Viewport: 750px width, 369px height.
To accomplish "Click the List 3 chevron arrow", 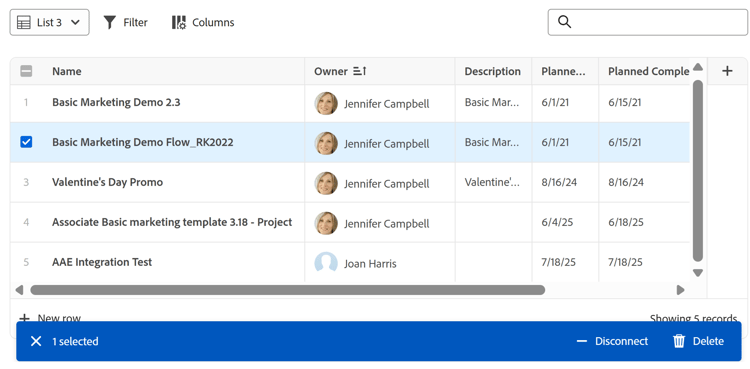I will click(x=75, y=22).
